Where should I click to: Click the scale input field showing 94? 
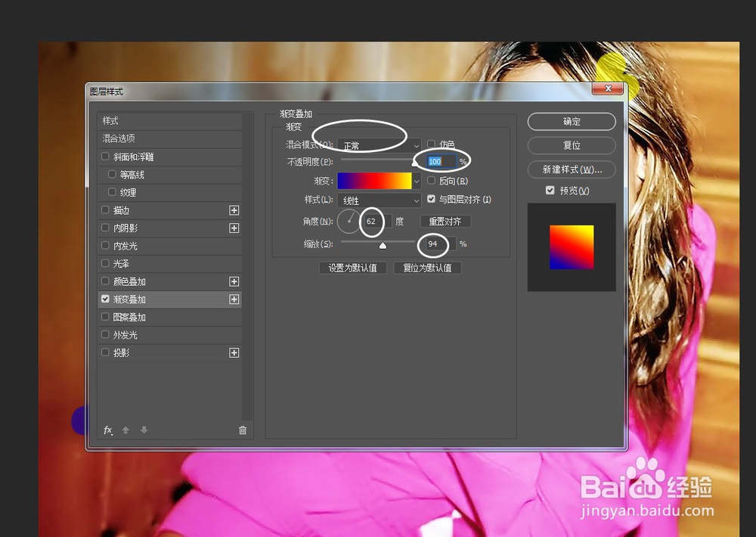pos(441,244)
